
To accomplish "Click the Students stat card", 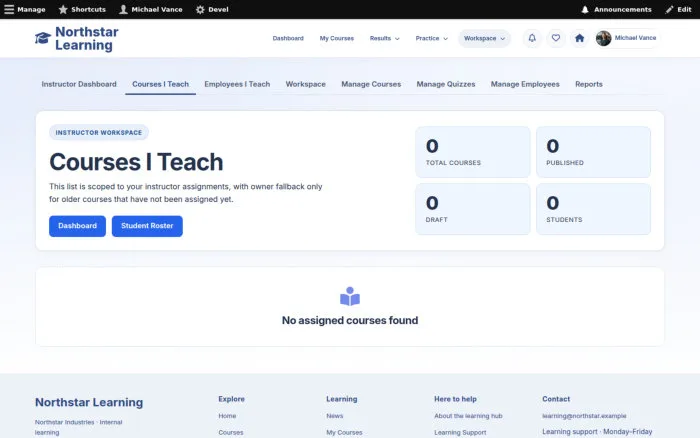I will (593, 209).
